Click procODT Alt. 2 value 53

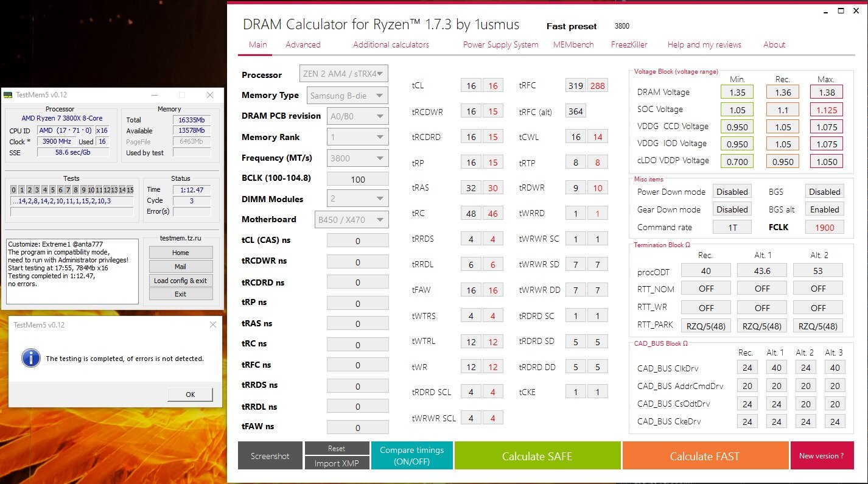(x=818, y=270)
